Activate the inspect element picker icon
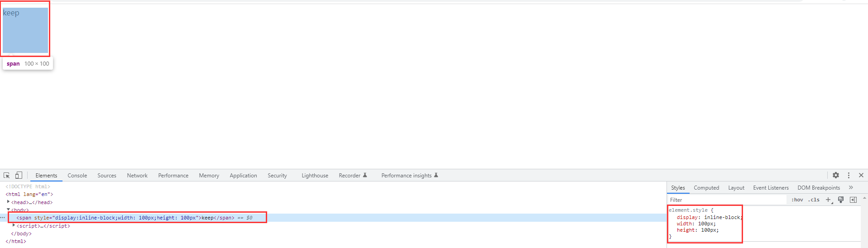This screenshot has height=248, width=868. (x=7, y=176)
